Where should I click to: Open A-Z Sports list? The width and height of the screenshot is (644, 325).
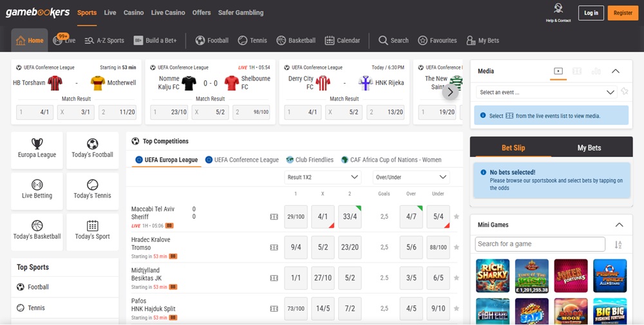point(104,40)
